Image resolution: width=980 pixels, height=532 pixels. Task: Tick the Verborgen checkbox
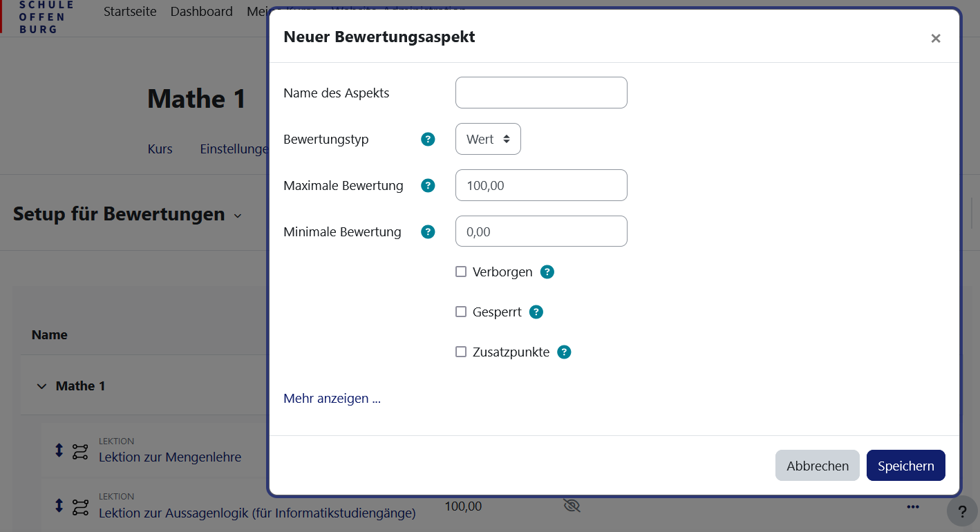click(461, 272)
